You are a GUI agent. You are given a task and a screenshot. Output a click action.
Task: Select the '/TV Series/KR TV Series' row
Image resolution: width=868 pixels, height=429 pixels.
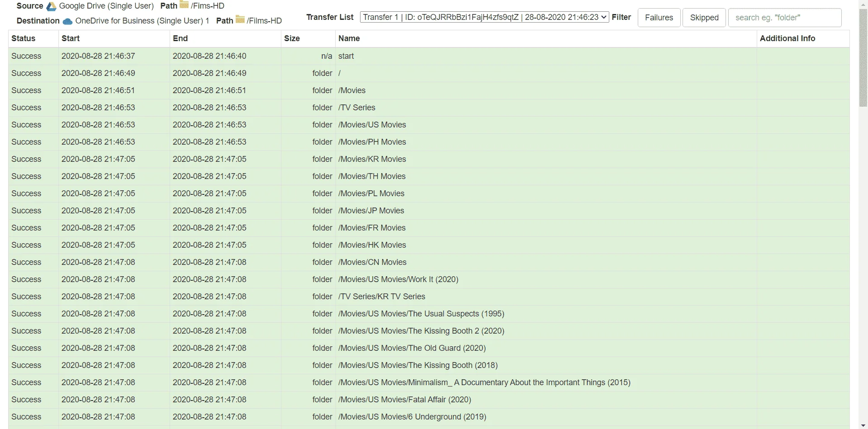tap(429, 297)
